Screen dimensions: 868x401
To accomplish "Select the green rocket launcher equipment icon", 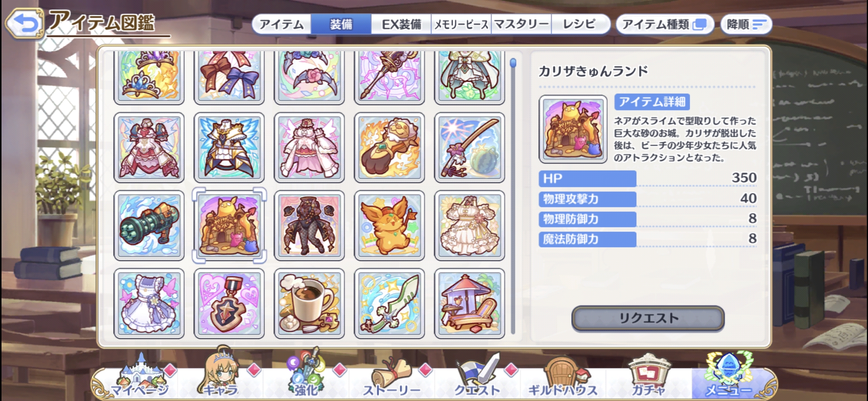I will point(149,225).
